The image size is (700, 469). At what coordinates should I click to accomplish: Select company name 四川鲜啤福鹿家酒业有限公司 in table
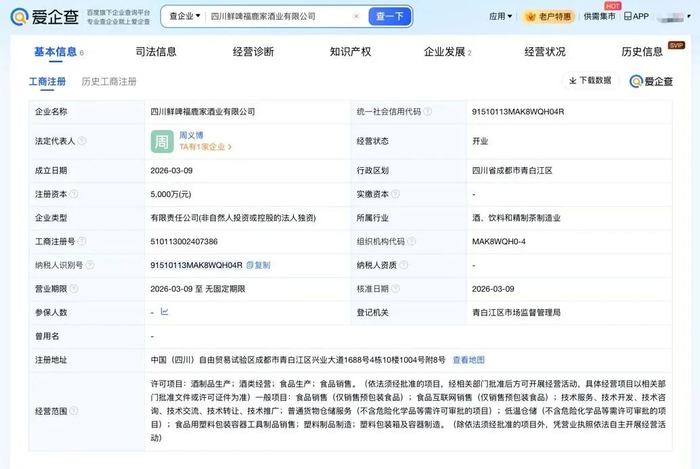pyautogui.click(x=203, y=112)
